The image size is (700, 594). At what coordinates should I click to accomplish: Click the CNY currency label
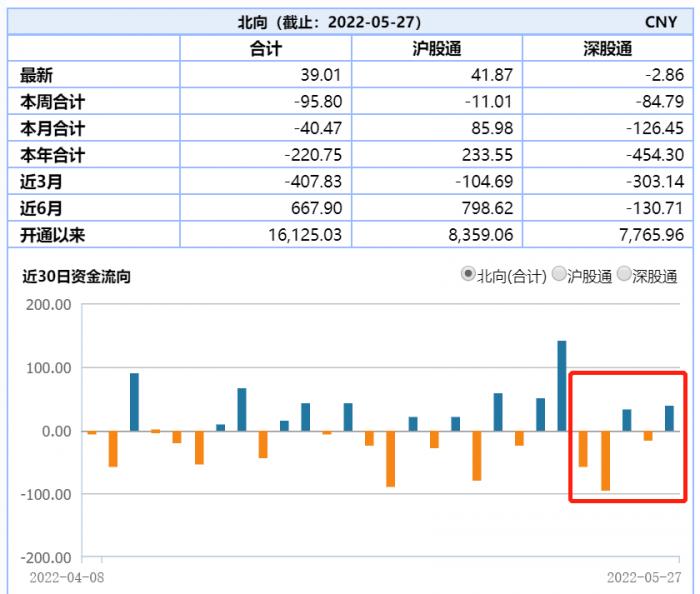click(661, 22)
